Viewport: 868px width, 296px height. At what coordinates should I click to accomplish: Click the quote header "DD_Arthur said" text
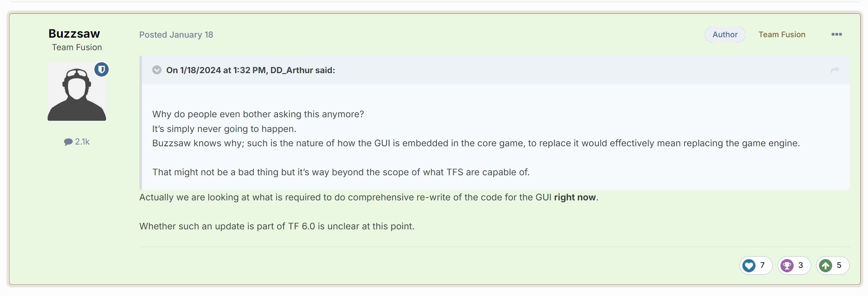[250, 70]
